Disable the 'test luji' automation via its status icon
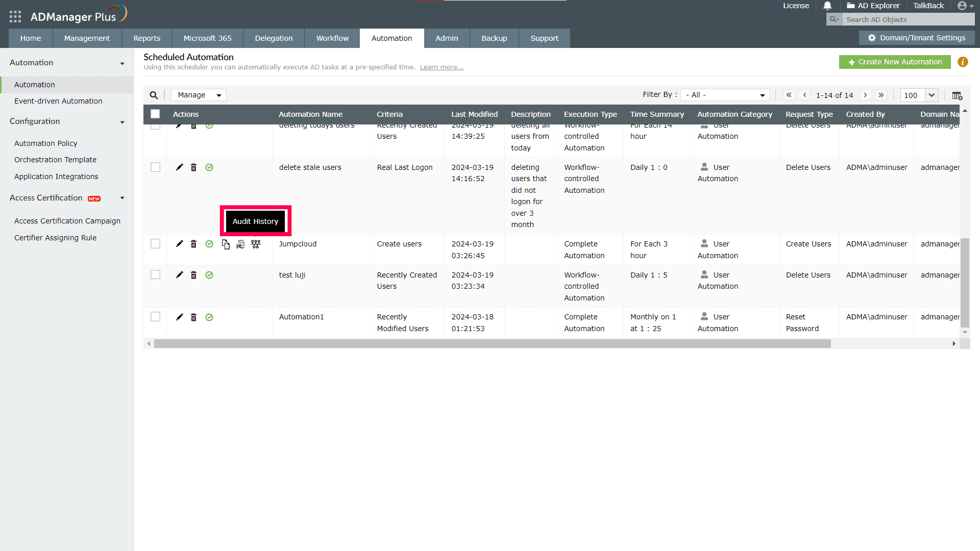980x551 pixels. point(209,274)
